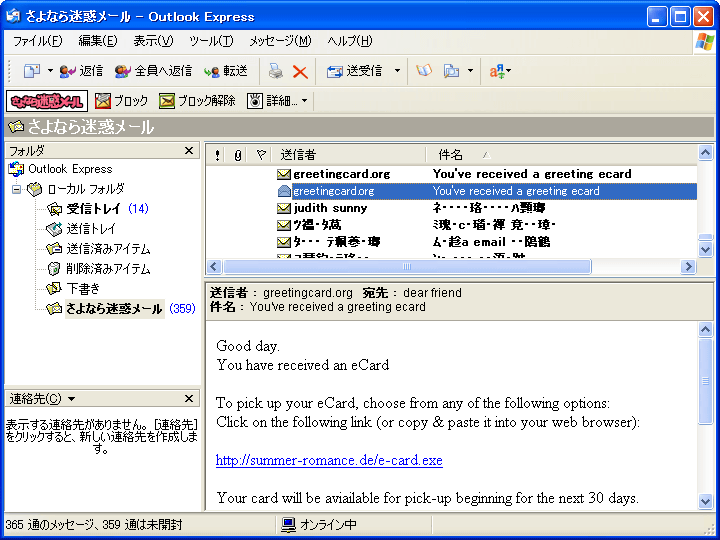Viewport: 720px width, 540px height.
Task: Select the unread bold greetingcard.org message
Action: coord(451,174)
